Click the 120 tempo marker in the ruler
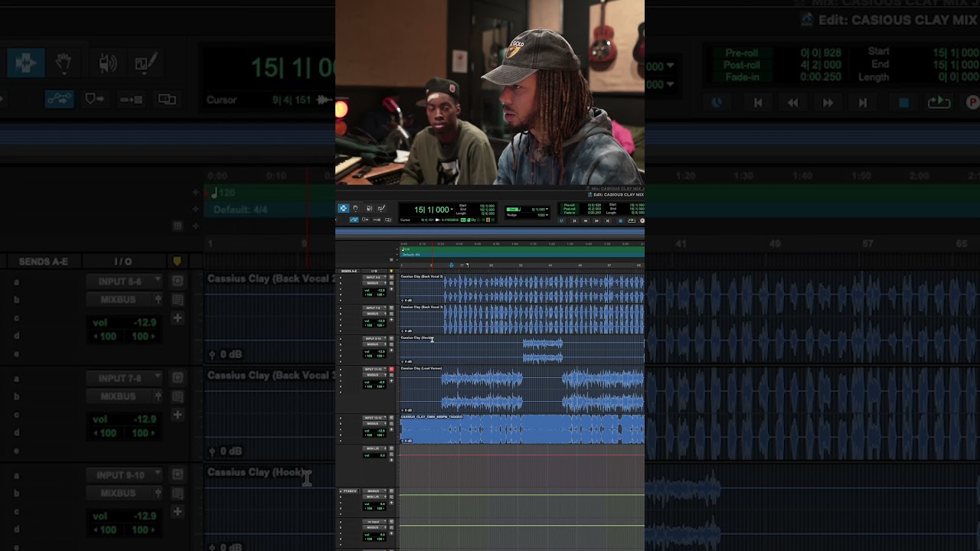 point(406,249)
